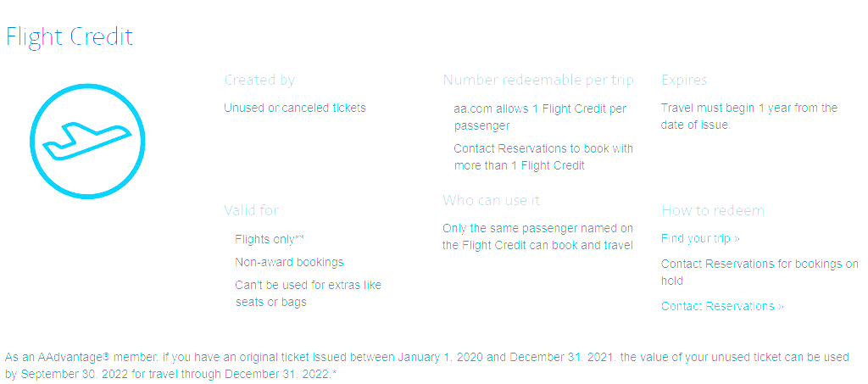The image size is (868, 384).
Task: Click the aa.com allows 1 Flight Credit item
Action: point(540,117)
